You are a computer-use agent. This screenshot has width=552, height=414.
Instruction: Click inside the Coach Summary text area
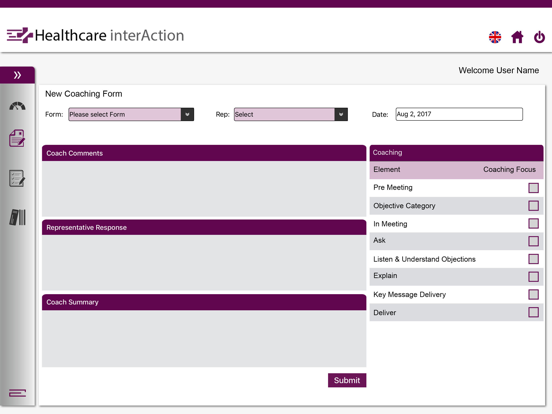[204, 338]
